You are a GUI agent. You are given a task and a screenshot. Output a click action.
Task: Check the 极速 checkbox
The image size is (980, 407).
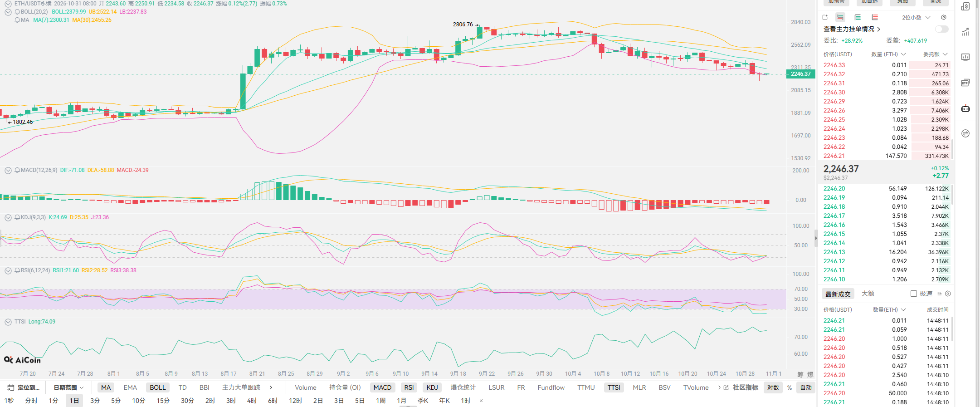pyautogui.click(x=914, y=294)
